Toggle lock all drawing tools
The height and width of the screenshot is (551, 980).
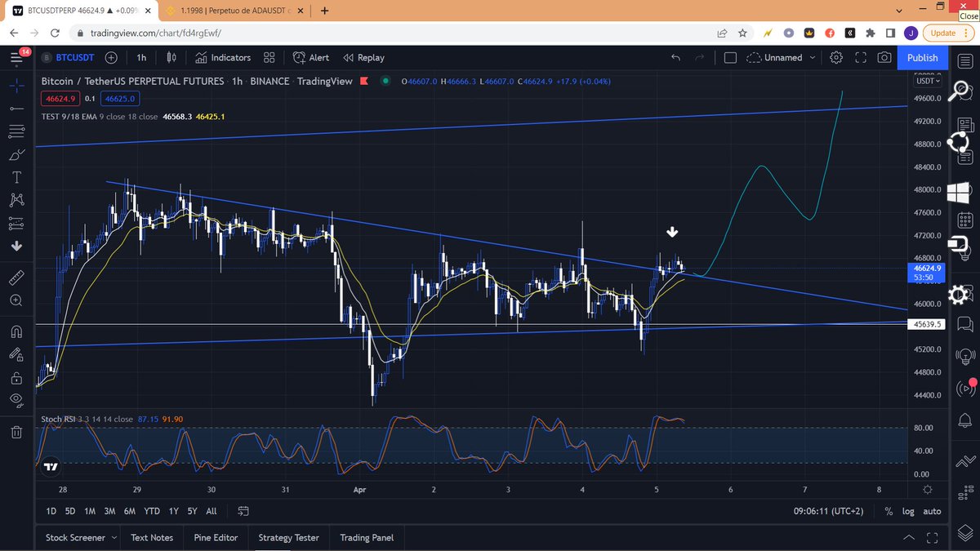(16, 377)
